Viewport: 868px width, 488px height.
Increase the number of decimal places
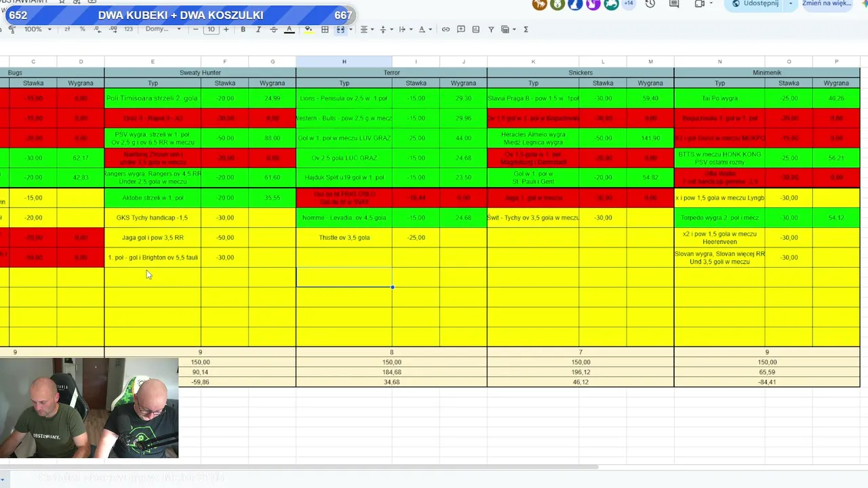113,30
